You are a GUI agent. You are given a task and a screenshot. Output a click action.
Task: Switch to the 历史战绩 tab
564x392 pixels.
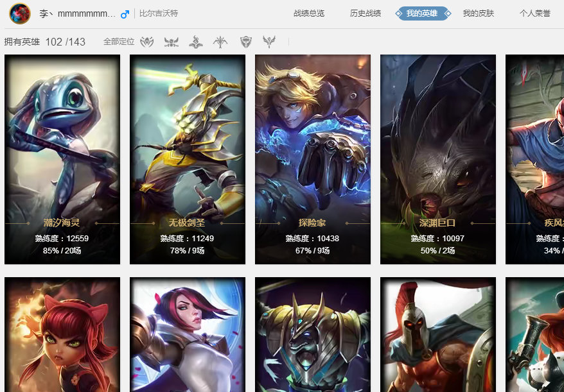point(366,13)
